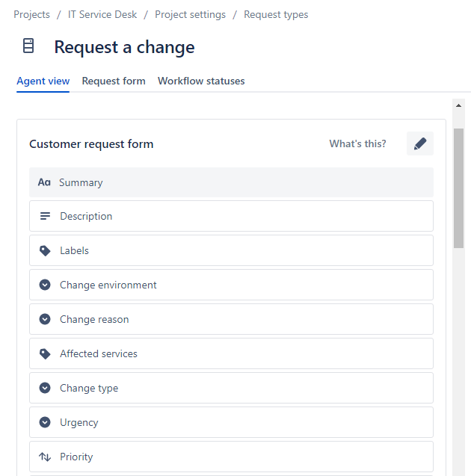Click the Change environment dropdown circle icon
The height and width of the screenshot is (476, 471).
point(45,285)
